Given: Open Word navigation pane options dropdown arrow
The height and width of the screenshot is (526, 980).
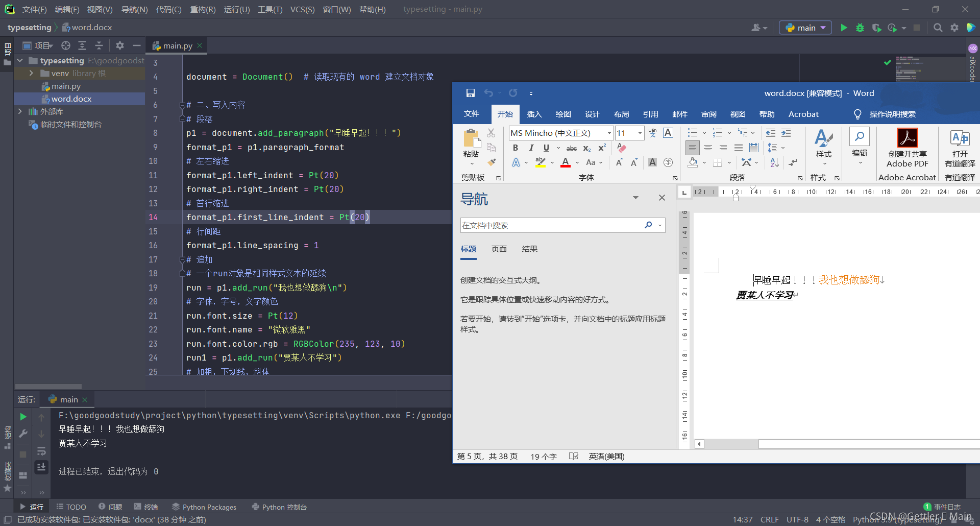Looking at the screenshot, I should (x=635, y=198).
